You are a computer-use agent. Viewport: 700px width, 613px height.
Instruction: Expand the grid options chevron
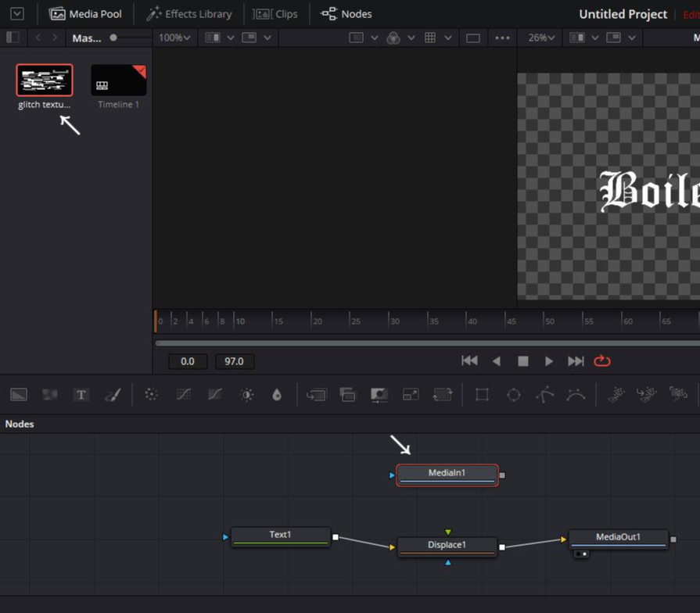[448, 38]
